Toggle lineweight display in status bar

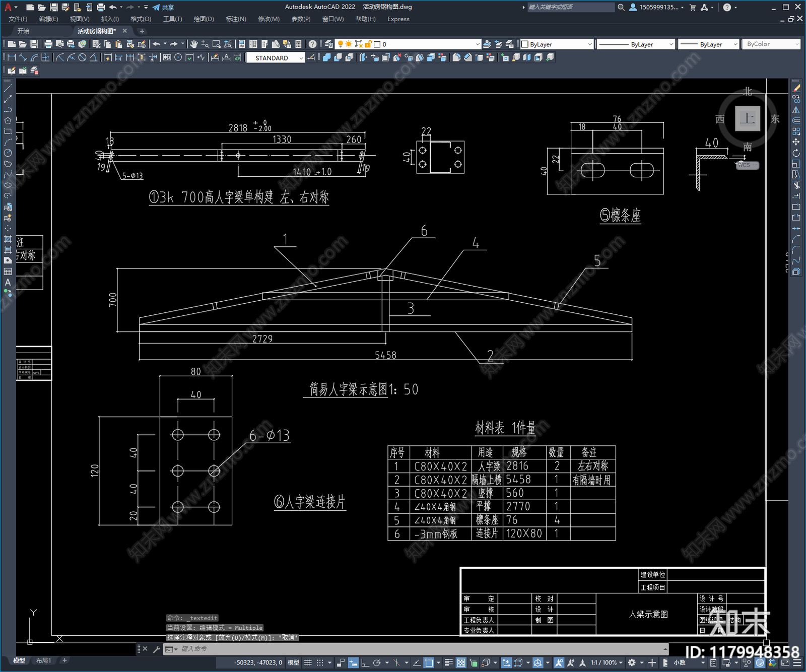448,662
